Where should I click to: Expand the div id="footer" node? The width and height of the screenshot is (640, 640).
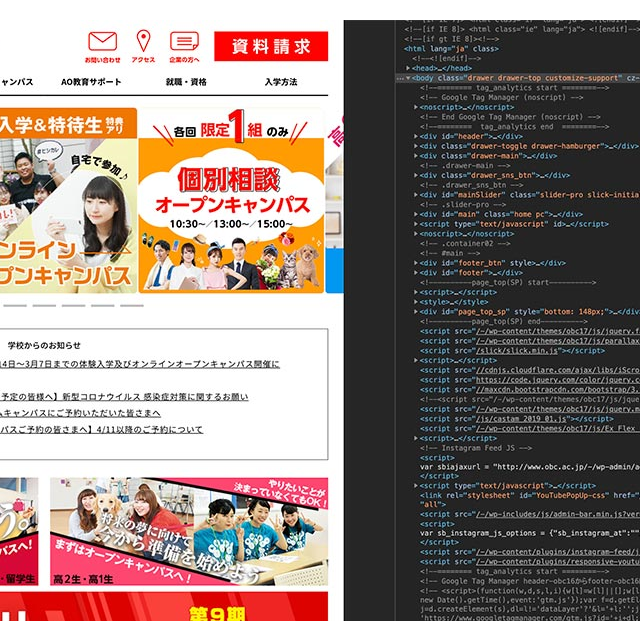coord(416,273)
